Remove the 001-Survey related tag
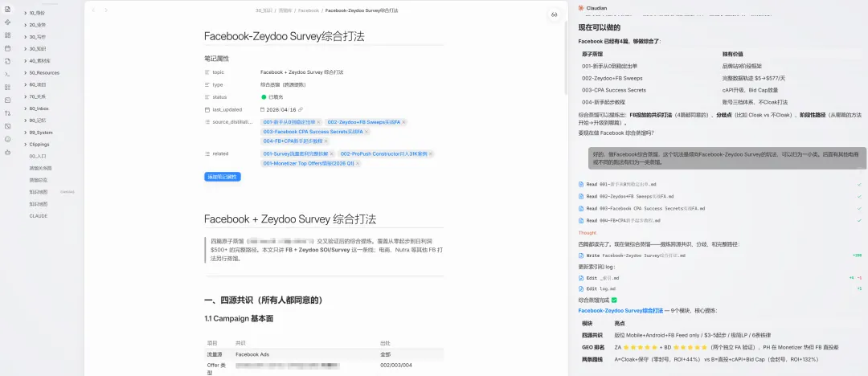Viewport: 868px width, 376px height. click(332, 153)
